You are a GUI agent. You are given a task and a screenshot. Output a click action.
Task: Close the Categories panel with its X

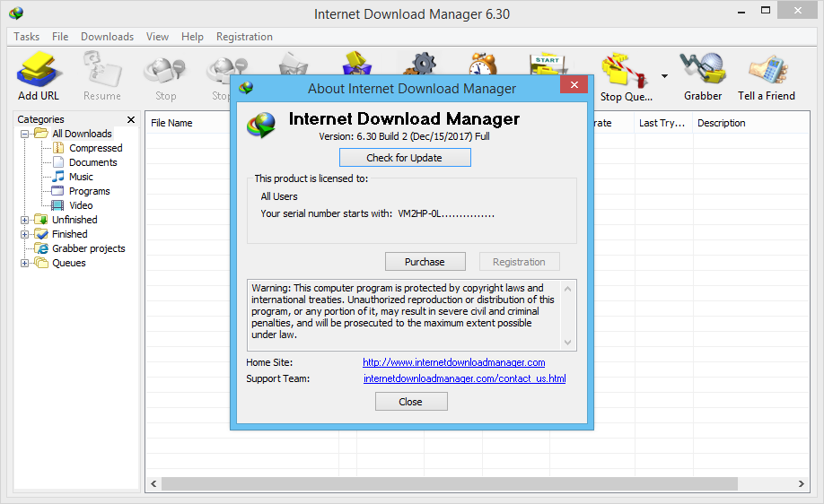(x=131, y=119)
